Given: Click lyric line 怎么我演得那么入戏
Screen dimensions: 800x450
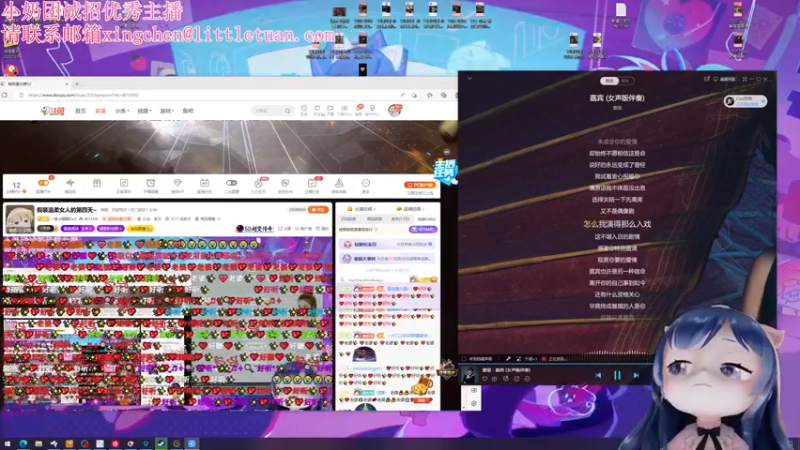Looking at the screenshot, I should coord(617,224).
